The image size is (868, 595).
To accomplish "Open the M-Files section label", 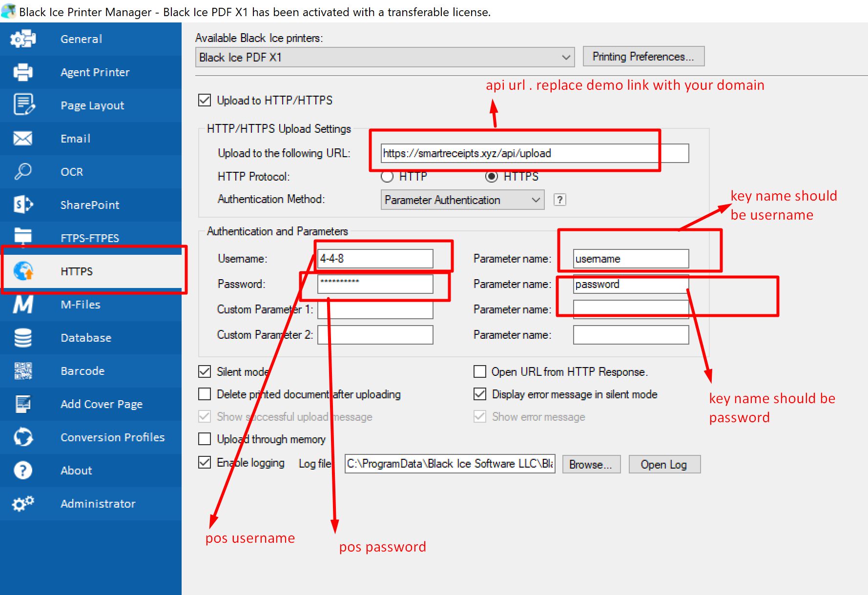I will point(81,305).
